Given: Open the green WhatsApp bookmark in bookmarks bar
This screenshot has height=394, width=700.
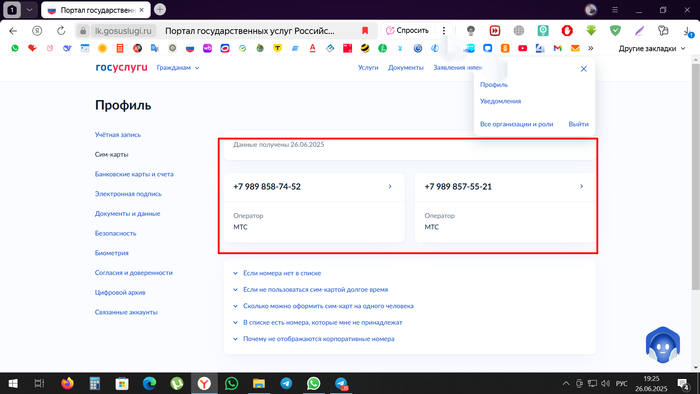Looking at the screenshot, I should coord(15,48).
